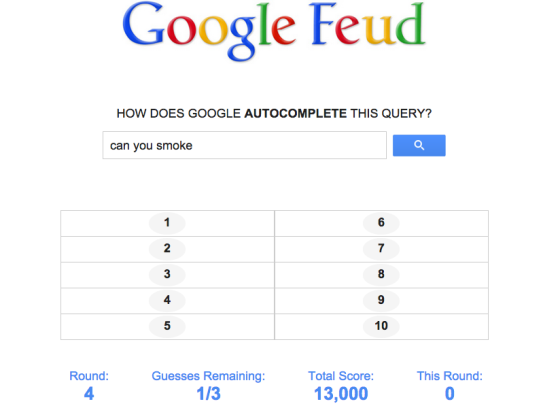The image size is (560, 406).
Task: Select answer slot number 4
Action: tap(167, 300)
